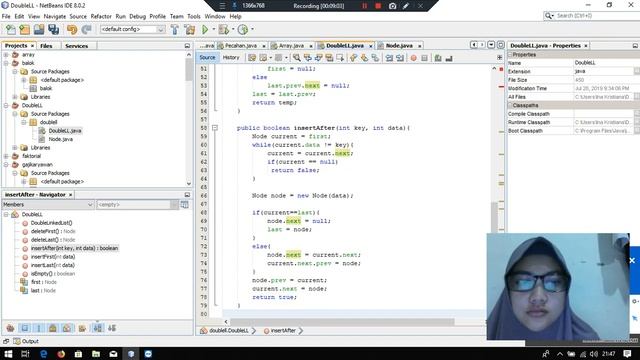The width and height of the screenshot is (640, 360).
Task: Run the project with green play icon
Action: [x=205, y=29]
